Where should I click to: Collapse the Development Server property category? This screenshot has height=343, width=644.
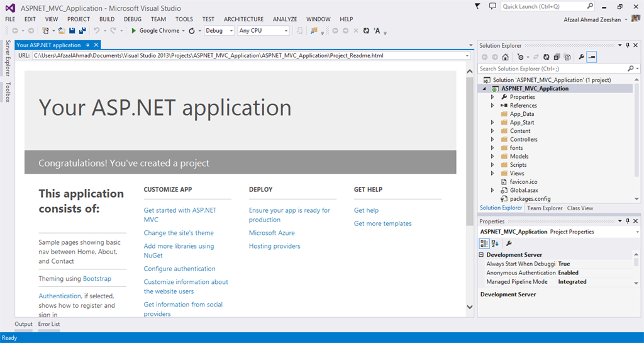(482, 255)
